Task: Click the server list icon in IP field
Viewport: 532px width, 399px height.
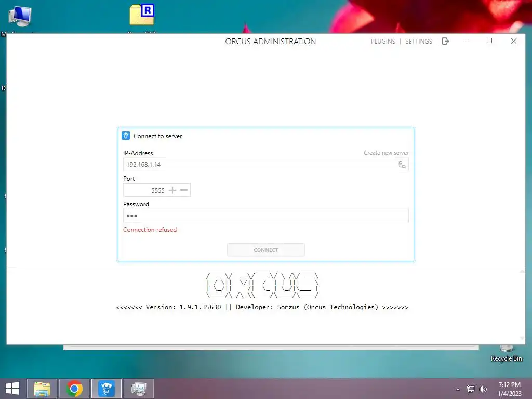Action: [402, 165]
